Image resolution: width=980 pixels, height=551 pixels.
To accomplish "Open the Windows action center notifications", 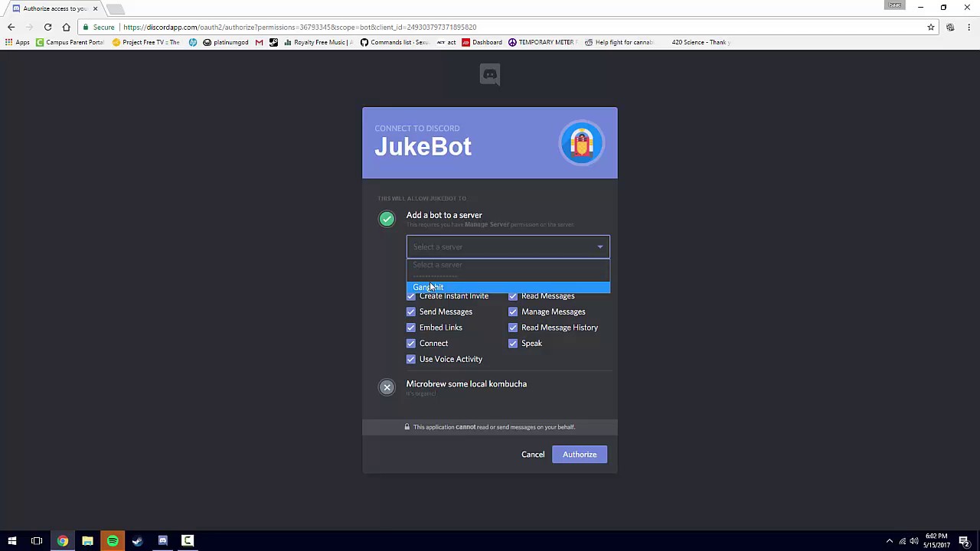I will (x=964, y=541).
